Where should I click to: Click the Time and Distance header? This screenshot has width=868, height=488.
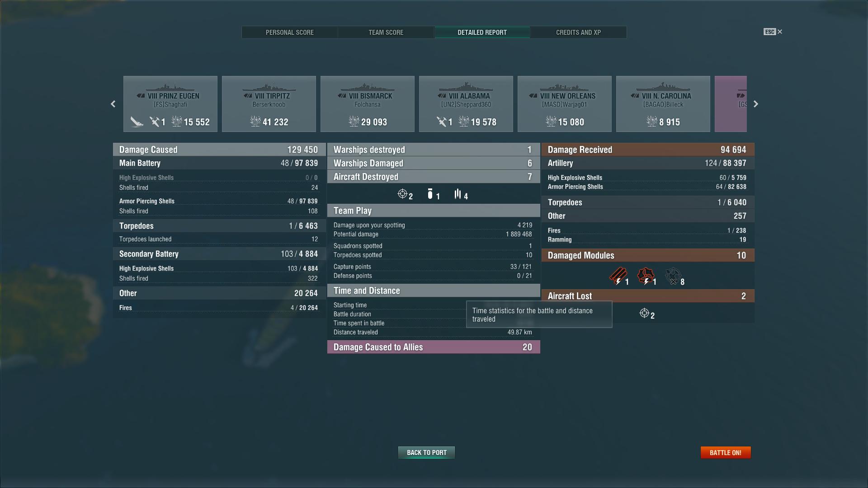434,291
